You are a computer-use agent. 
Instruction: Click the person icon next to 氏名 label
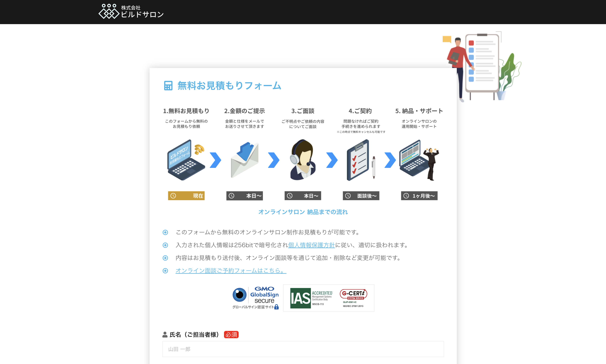click(165, 334)
